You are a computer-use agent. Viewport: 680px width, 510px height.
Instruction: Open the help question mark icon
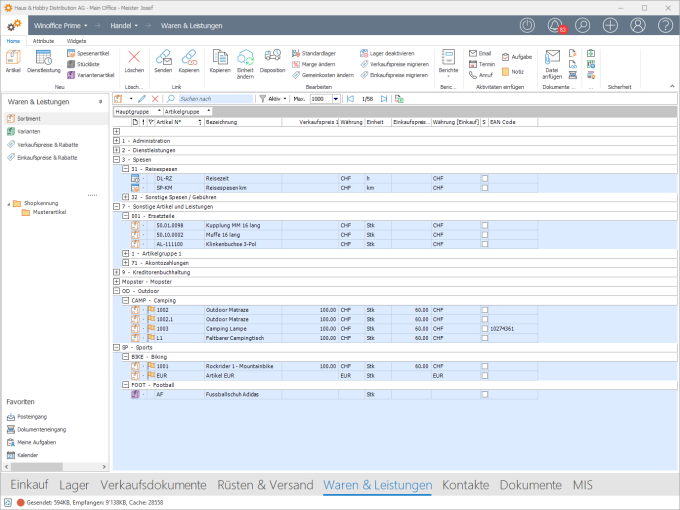(x=664, y=25)
